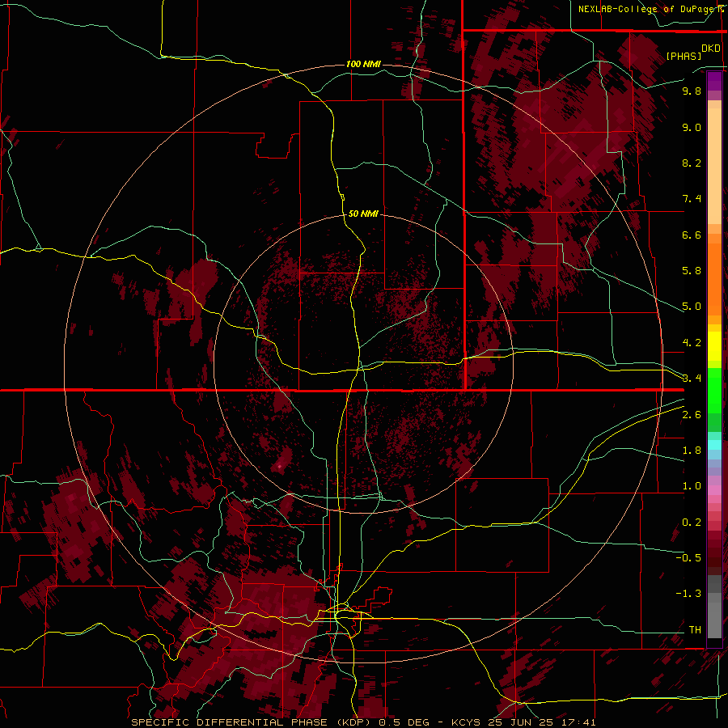Click the 1.8 legend value

click(692, 451)
